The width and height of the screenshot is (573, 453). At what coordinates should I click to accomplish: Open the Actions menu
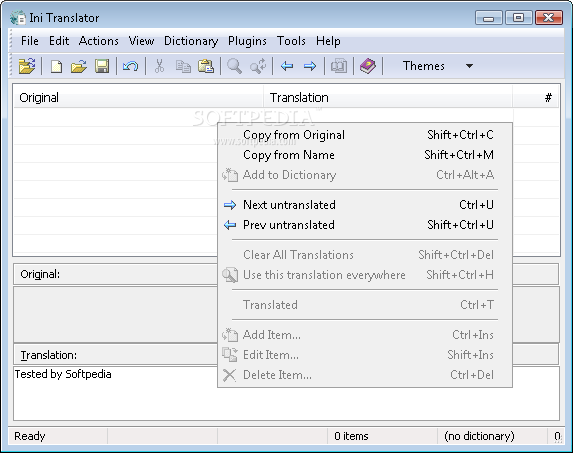tap(99, 41)
